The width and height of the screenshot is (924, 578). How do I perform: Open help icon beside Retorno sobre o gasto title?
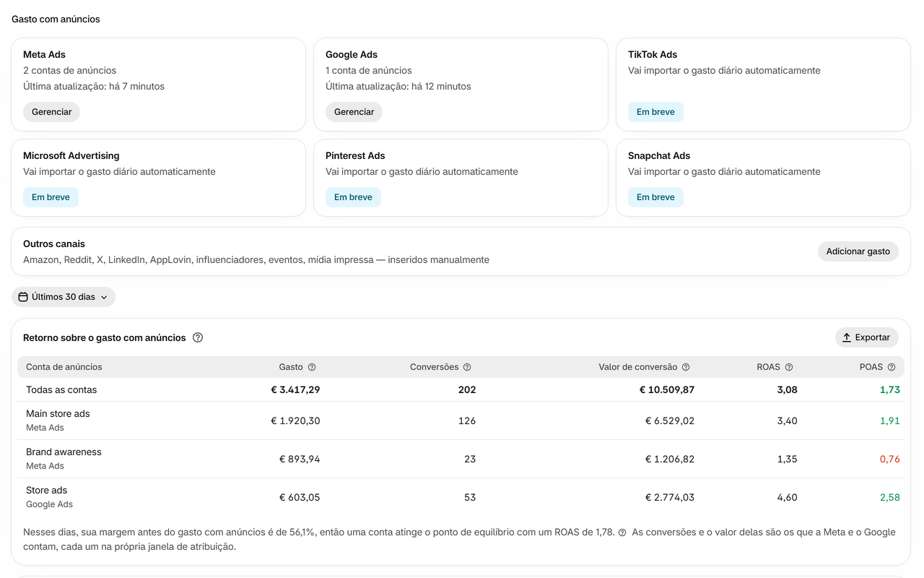(198, 337)
